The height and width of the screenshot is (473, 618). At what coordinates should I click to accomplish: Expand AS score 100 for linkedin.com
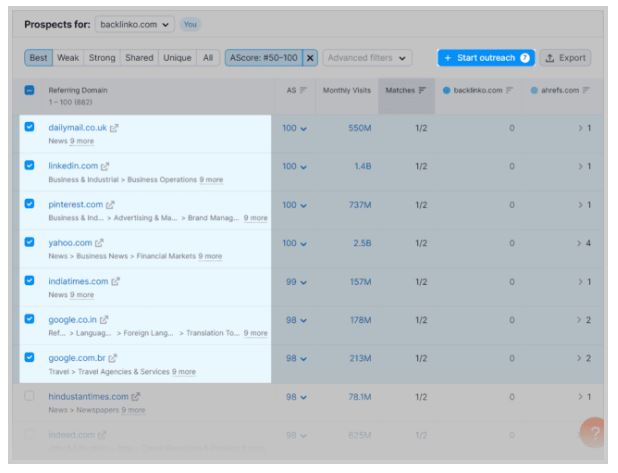point(294,166)
